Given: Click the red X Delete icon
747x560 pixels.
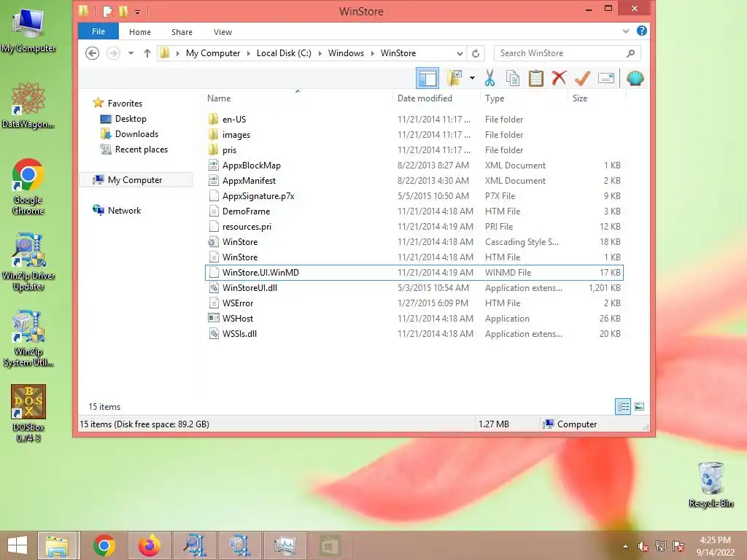Looking at the screenshot, I should click(559, 78).
